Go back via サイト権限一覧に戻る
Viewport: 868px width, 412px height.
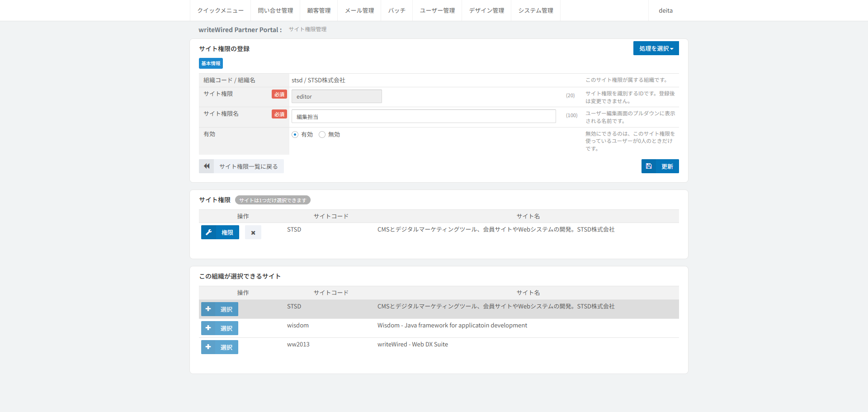[241, 166]
